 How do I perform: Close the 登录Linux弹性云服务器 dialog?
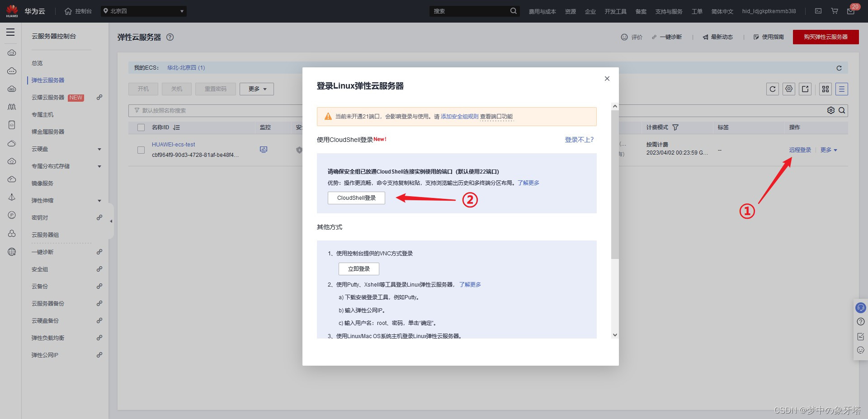pos(607,79)
